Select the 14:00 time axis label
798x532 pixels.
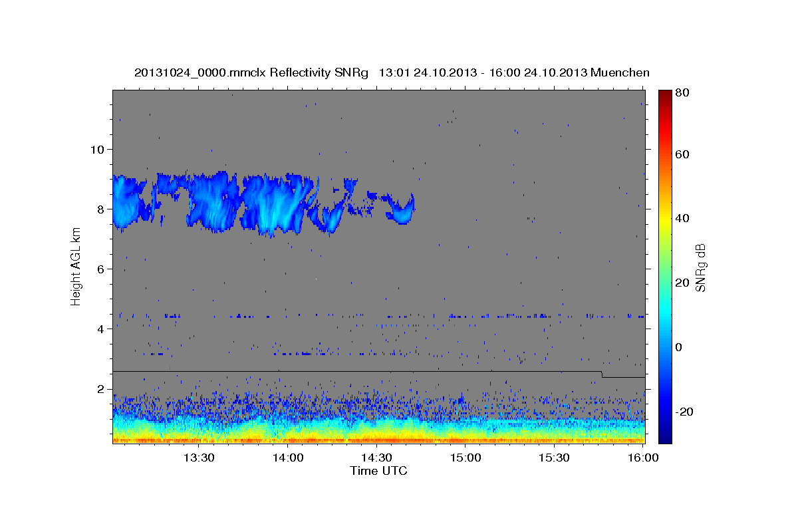click(289, 458)
